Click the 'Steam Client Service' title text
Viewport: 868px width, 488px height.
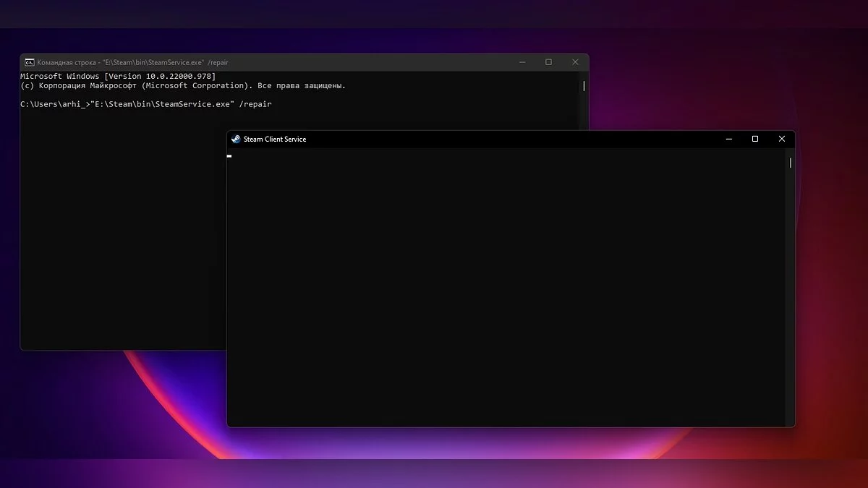tap(275, 139)
